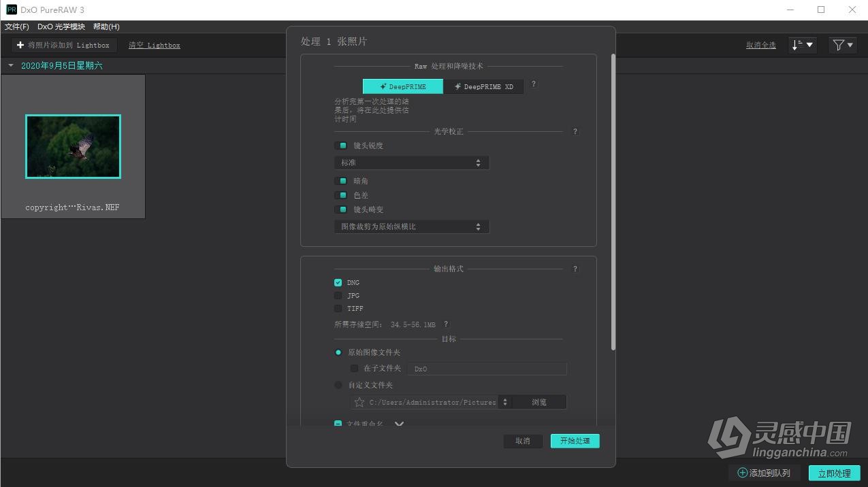
Task: Click the help icon next to 输出格式
Action: tap(575, 269)
